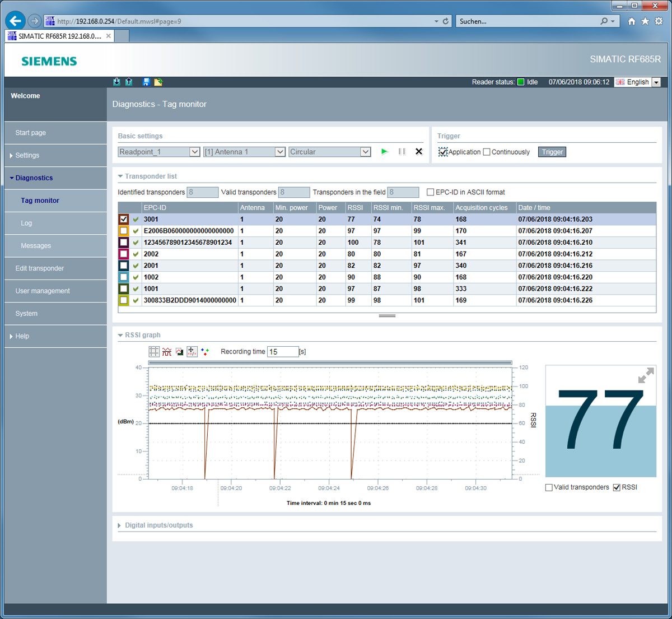Open the Log page link

pyautogui.click(x=26, y=223)
